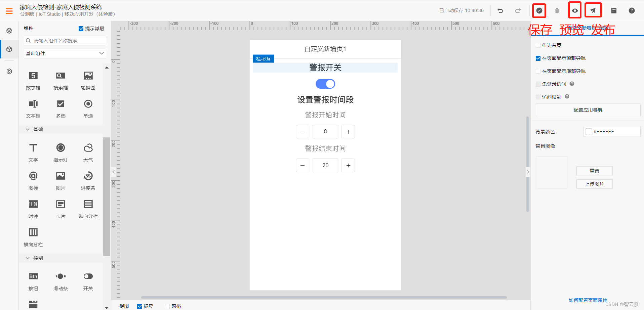This screenshot has width=644, height=310.
Task: Pick the 时钟 clock component
Action: pyautogui.click(x=33, y=209)
